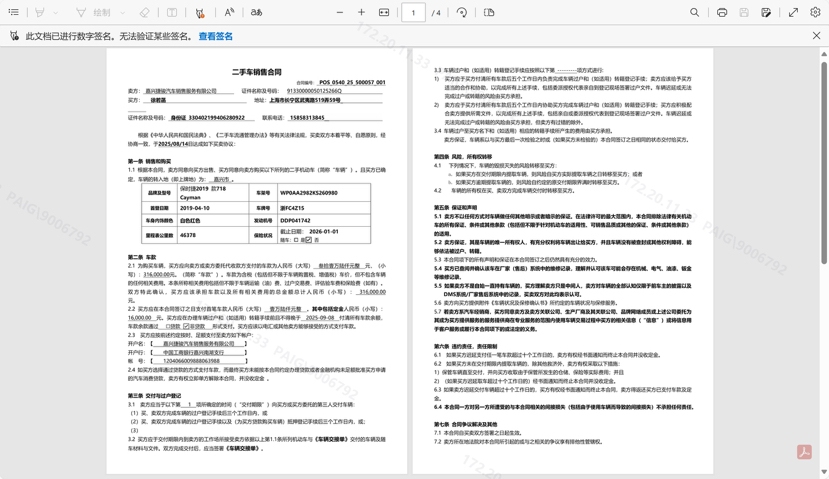Image resolution: width=829 pixels, height=479 pixels.
Task: Zoom out with the minus button
Action: (x=340, y=13)
